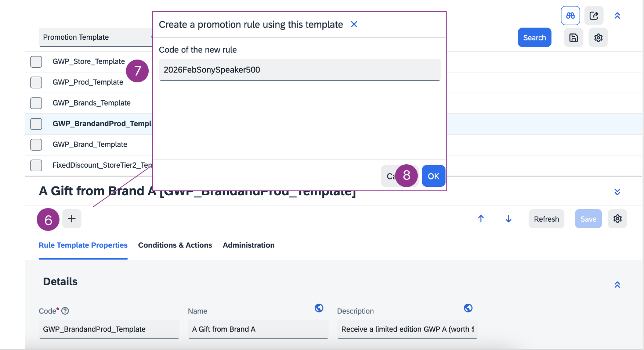644x350 pixels.
Task: Collapse the Details section
Action: [617, 285]
